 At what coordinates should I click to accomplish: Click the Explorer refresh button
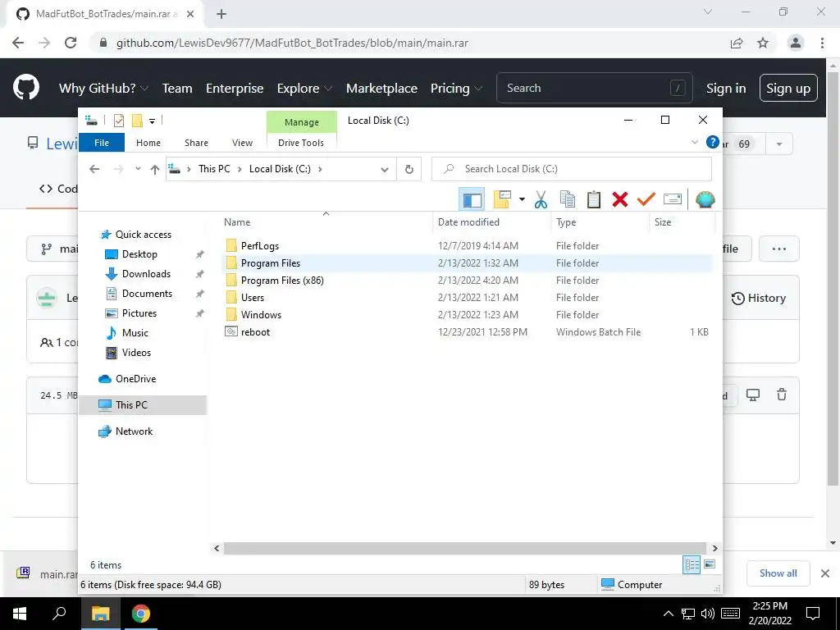[409, 169]
